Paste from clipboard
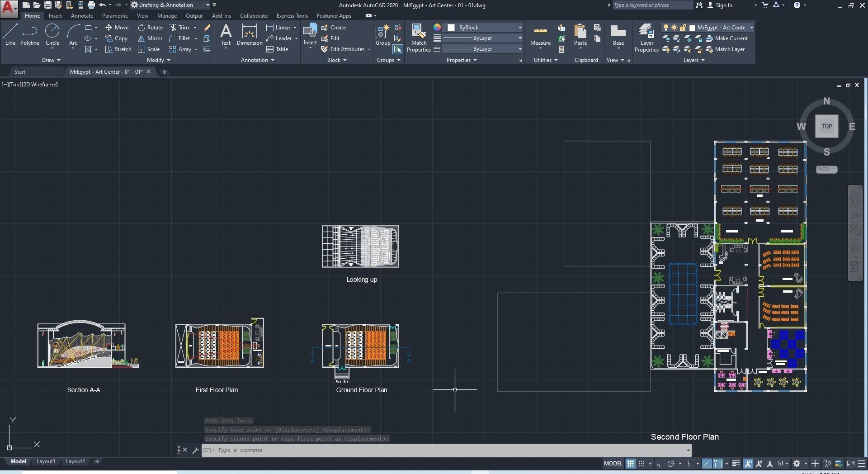The width and height of the screenshot is (868, 474). pos(580,35)
